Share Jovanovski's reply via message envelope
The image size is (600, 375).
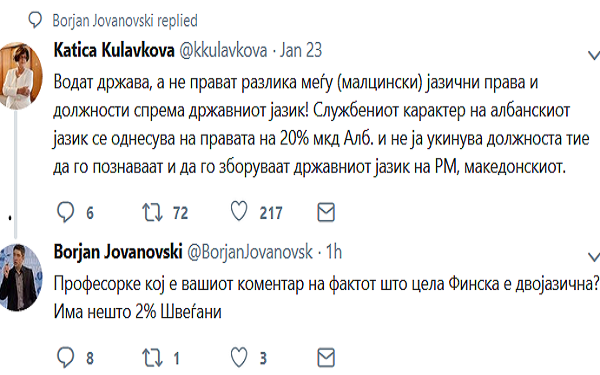(x=326, y=358)
